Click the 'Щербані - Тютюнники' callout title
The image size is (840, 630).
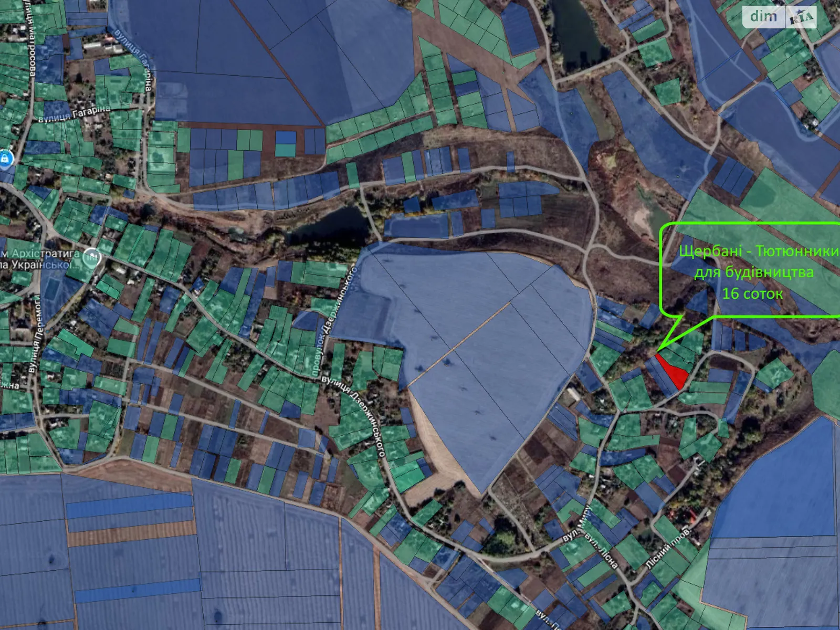758,251
